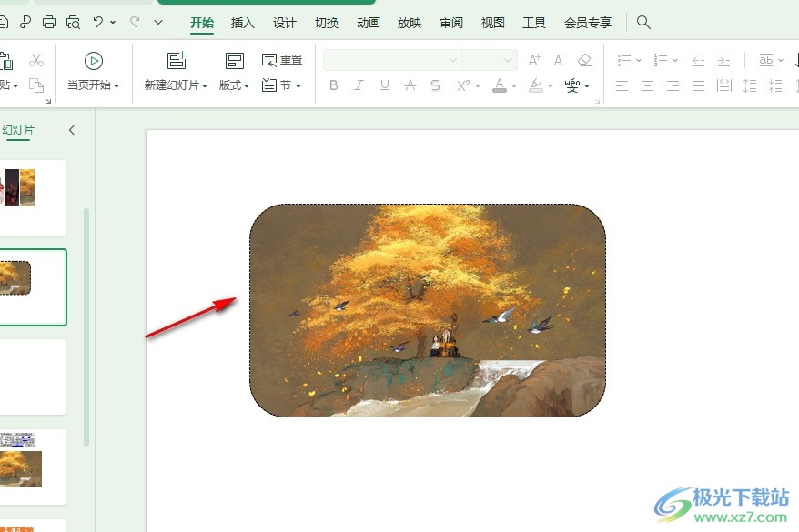The width and height of the screenshot is (799, 532).
Task: Switch to the 开始 tab
Action: [202, 23]
